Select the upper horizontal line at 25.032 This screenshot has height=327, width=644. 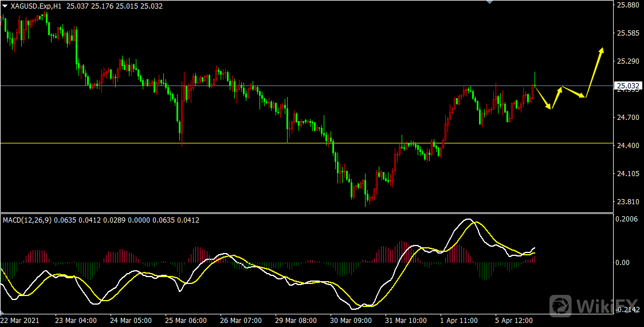[286, 85]
